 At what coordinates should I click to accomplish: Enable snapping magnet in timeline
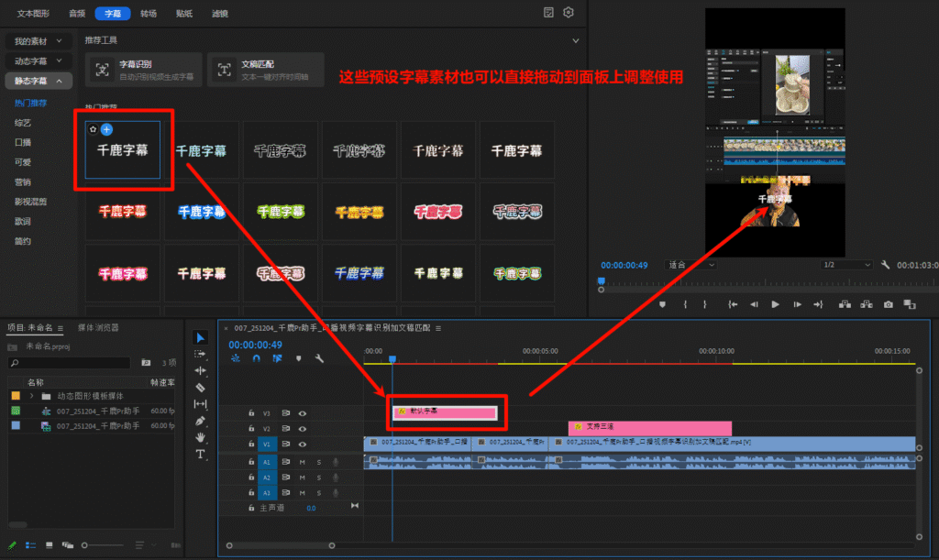(x=257, y=358)
